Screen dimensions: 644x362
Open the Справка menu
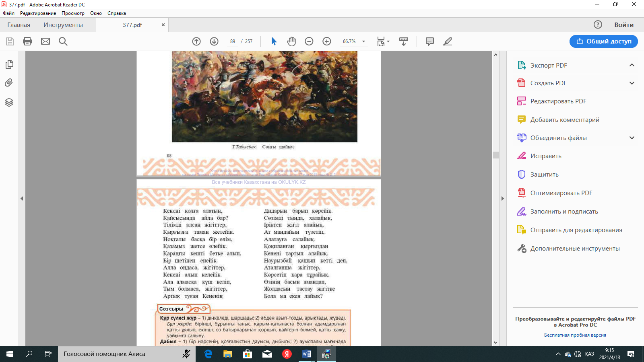117,13
